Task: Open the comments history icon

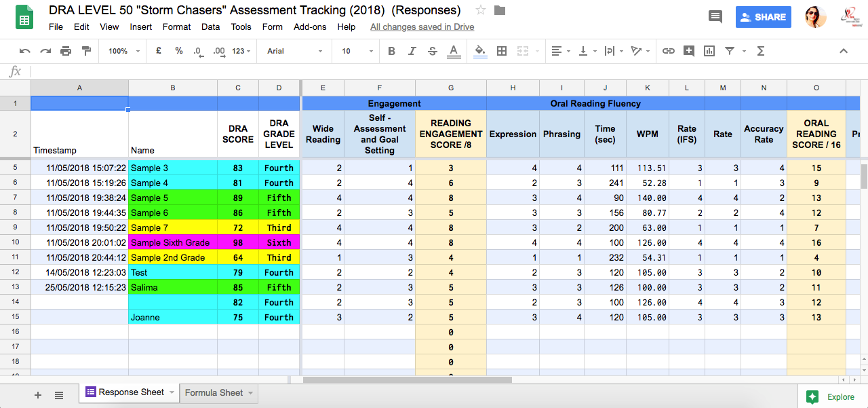Action: coord(715,17)
